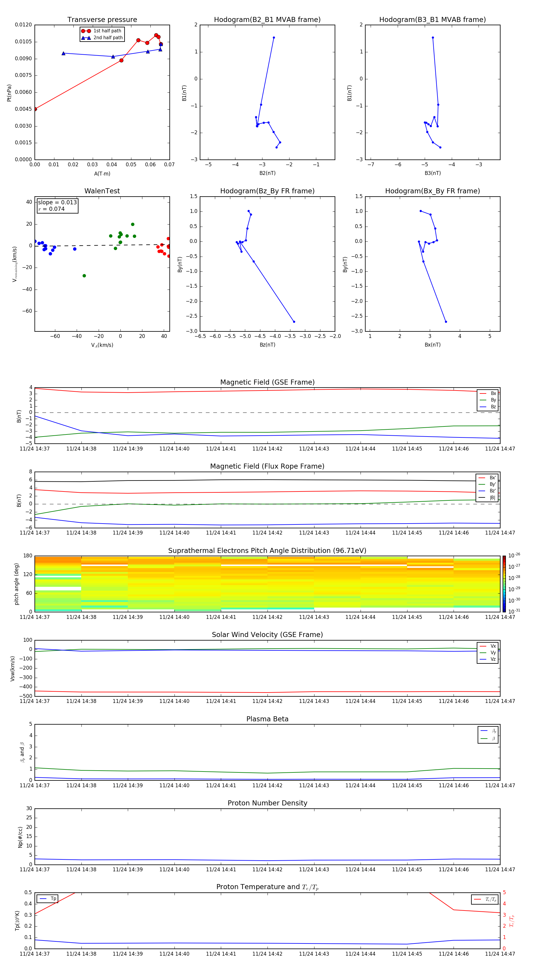Click the Bx' legend entry in Flux Rope panel
This screenshot has width=535, height=980.
pyautogui.click(x=487, y=478)
